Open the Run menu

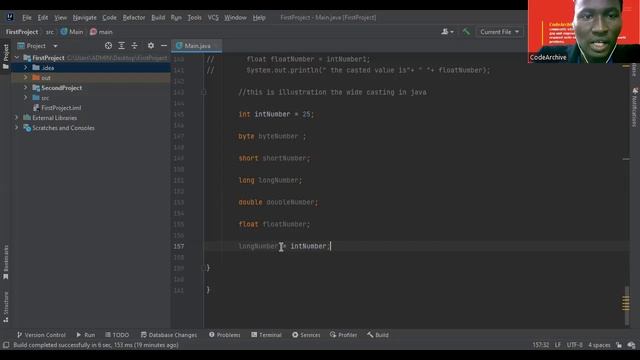[176, 18]
